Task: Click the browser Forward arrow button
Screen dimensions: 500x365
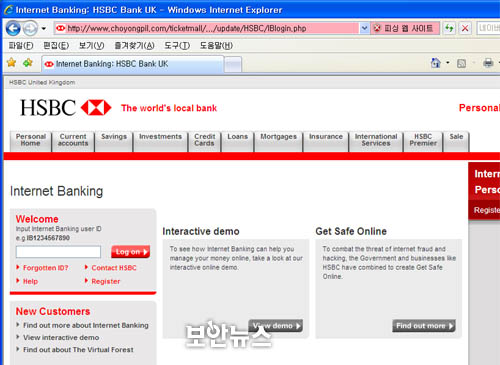Action: (30, 28)
